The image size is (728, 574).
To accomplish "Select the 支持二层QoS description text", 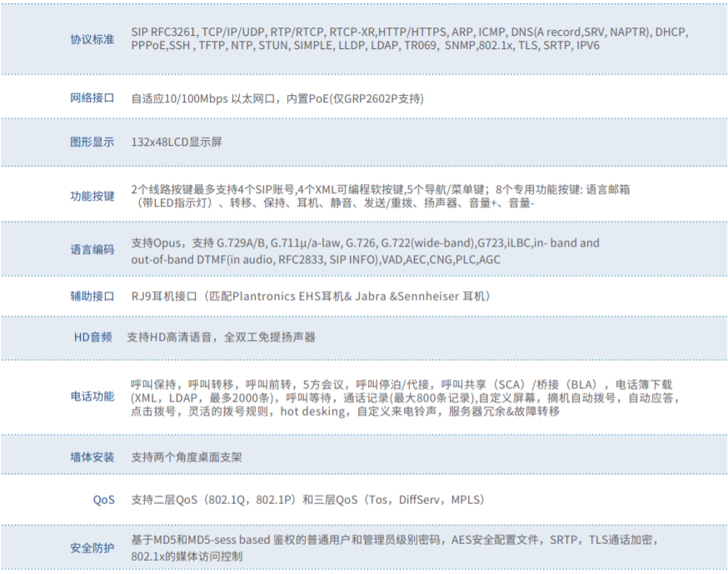I will click(x=307, y=500).
